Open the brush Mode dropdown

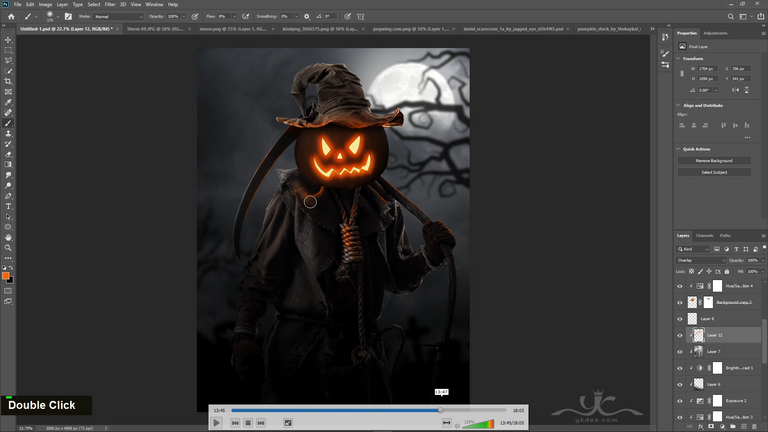(x=118, y=16)
